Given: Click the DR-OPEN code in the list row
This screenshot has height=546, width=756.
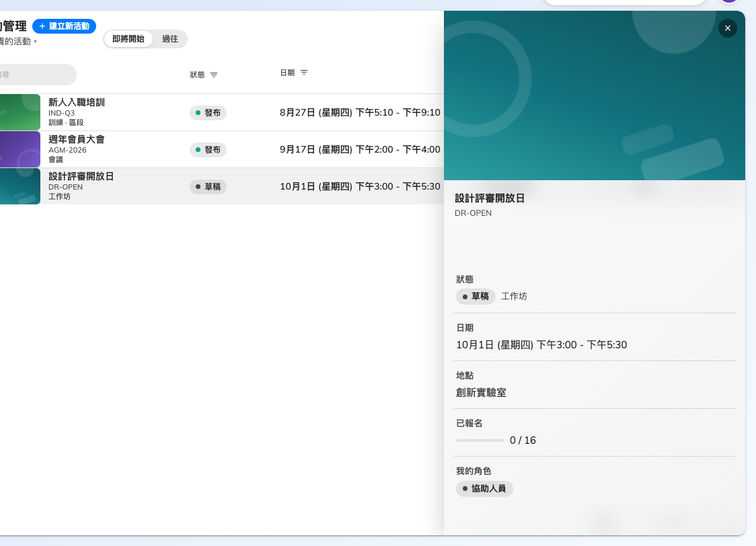Looking at the screenshot, I should pyautogui.click(x=65, y=187).
